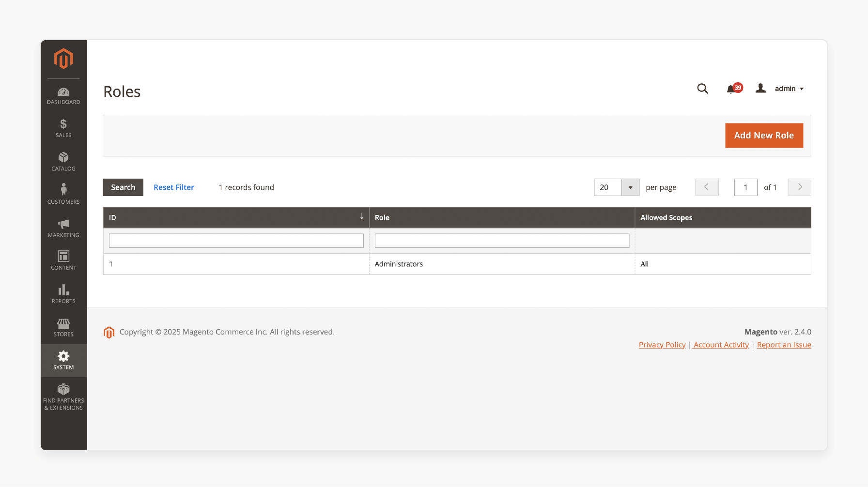The image size is (868, 487).
Task: Click the row ID cell showing 1
Action: (x=236, y=264)
